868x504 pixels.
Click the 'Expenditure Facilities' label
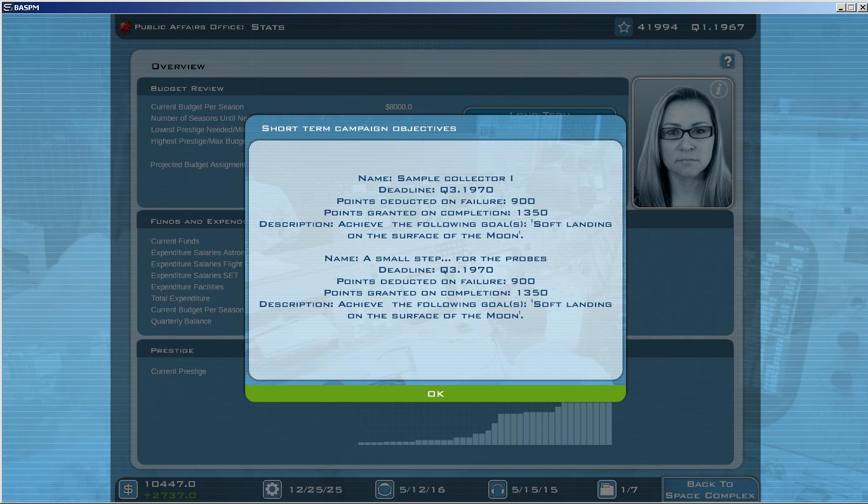coord(187,287)
